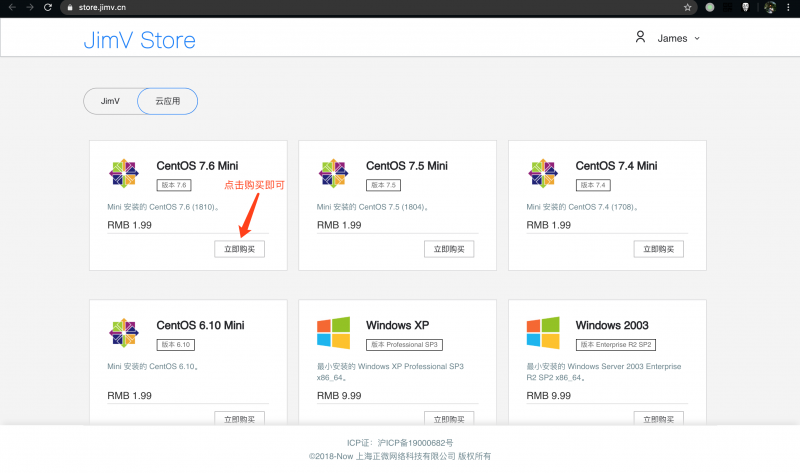Click the ICP number 沪ICP备19000682号
The height and width of the screenshot is (473, 800).
pyautogui.click(x=415, y=443)
